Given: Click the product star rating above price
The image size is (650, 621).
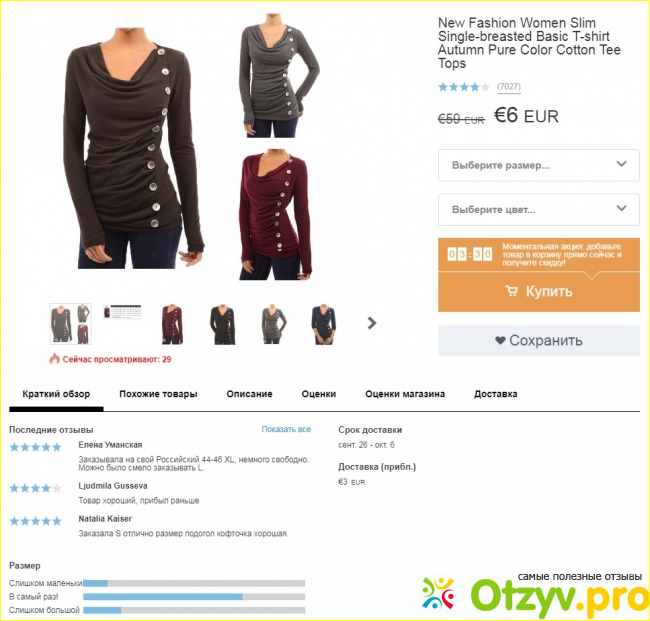Looking at the screenshot, I should point(464,87).
